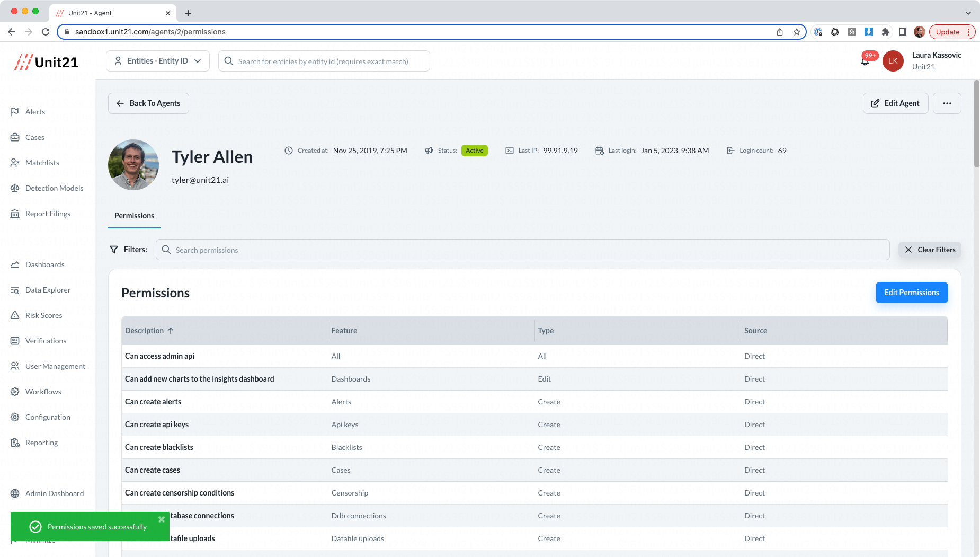Viewport: 980px width, 557px height.
Task: Click Back To Agents button
Action: tap(148, 103)
